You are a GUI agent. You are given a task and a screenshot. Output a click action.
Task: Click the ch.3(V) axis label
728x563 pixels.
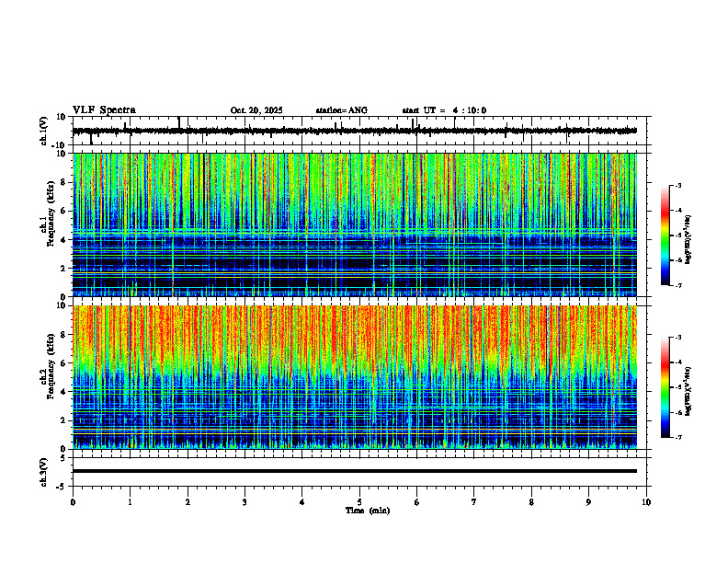(x=44, y=472)
